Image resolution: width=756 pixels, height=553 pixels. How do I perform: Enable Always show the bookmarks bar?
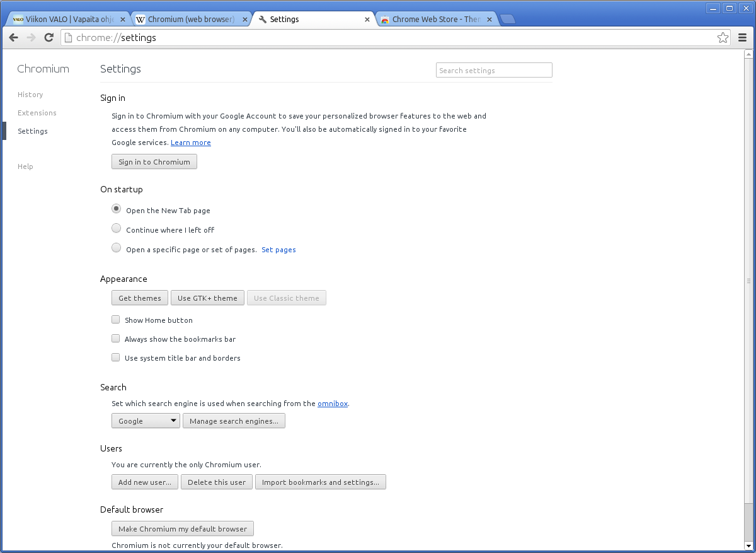point(116,339)
